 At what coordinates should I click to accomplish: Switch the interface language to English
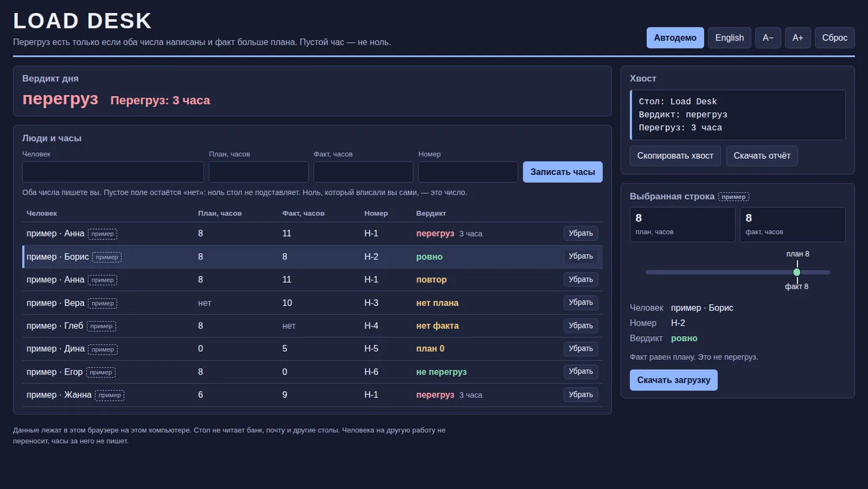coord(730,38)
